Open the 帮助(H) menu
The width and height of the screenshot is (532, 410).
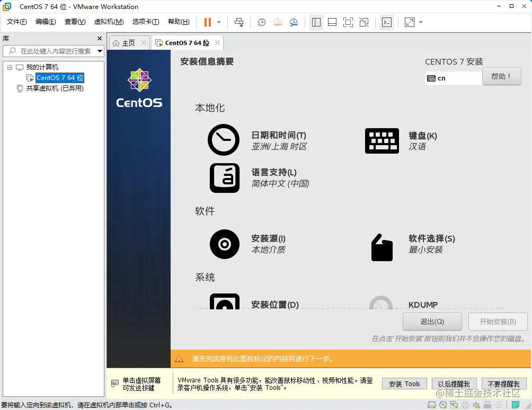pos(179,22)
